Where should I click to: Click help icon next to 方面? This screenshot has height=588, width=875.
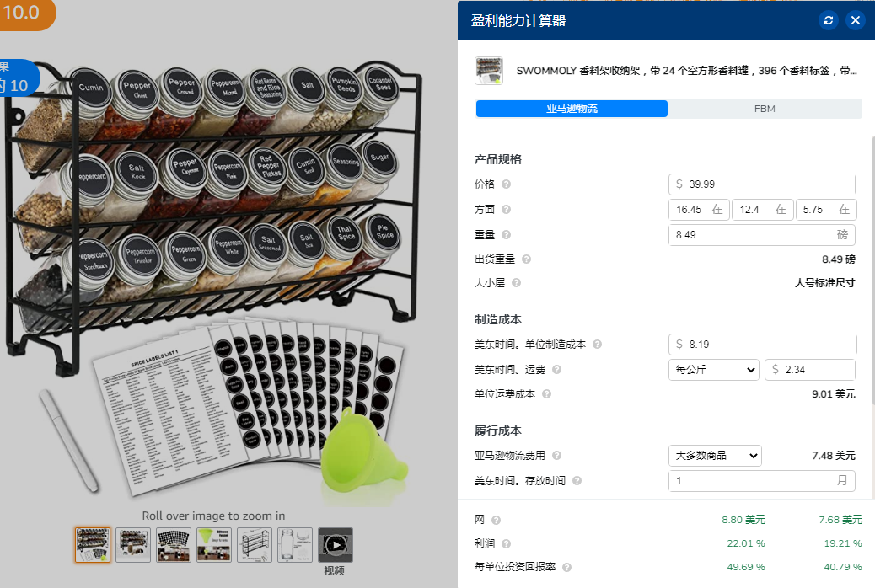506,209
